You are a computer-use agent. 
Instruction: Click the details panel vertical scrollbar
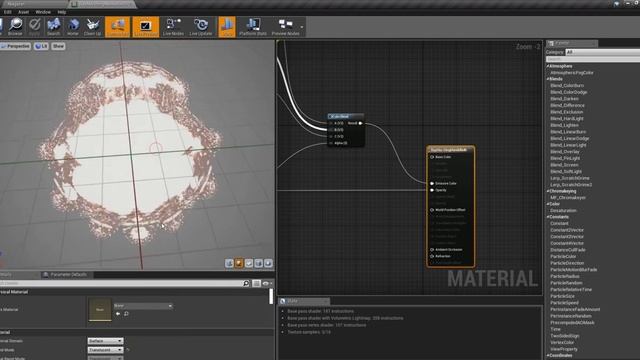tap(271, 297)
